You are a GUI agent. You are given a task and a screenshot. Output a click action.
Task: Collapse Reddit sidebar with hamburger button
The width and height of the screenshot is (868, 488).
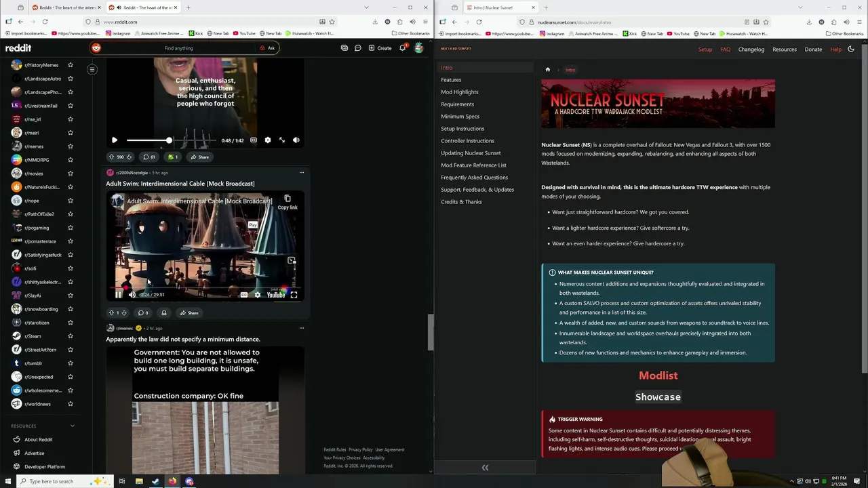92,69
